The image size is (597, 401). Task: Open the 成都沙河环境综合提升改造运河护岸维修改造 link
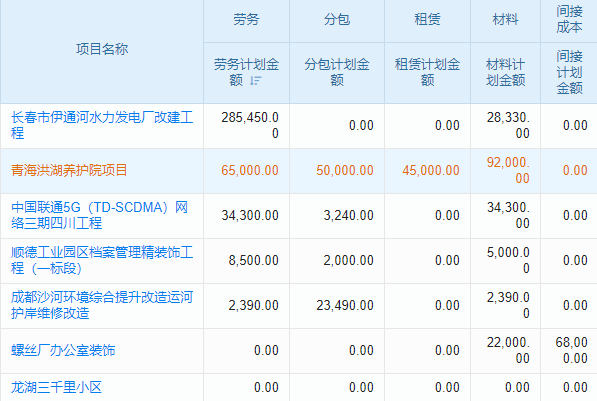[102, 305]
